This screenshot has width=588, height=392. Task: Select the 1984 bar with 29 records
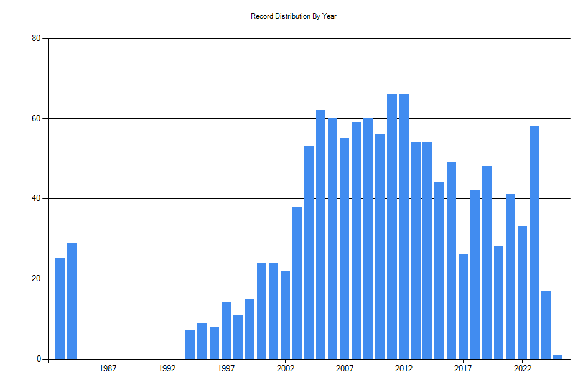pyautogui.click(x=72, y=301)
